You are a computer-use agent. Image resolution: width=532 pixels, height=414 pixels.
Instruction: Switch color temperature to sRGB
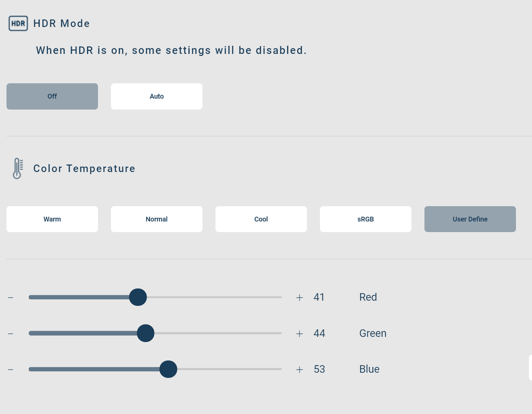point(366,219)
